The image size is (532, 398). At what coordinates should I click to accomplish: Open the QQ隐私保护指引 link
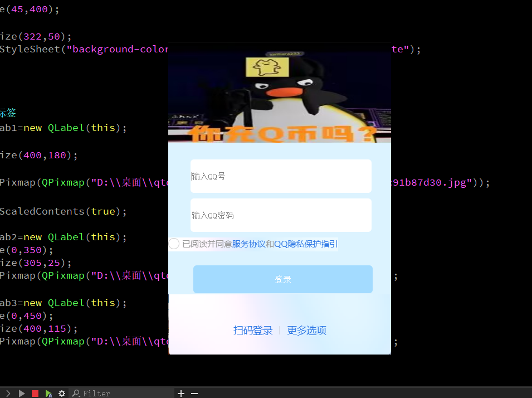click(306, 244)
